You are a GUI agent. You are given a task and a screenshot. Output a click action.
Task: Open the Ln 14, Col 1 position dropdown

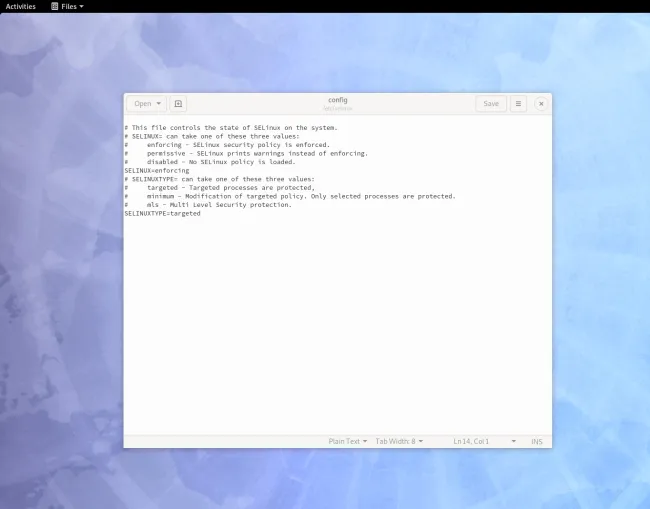click(484, 441)
